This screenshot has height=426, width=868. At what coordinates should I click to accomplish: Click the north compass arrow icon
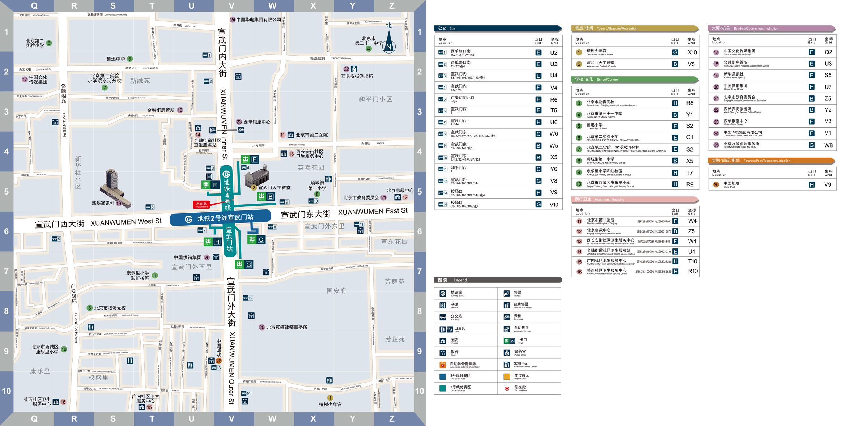click(x=389, y=42)
